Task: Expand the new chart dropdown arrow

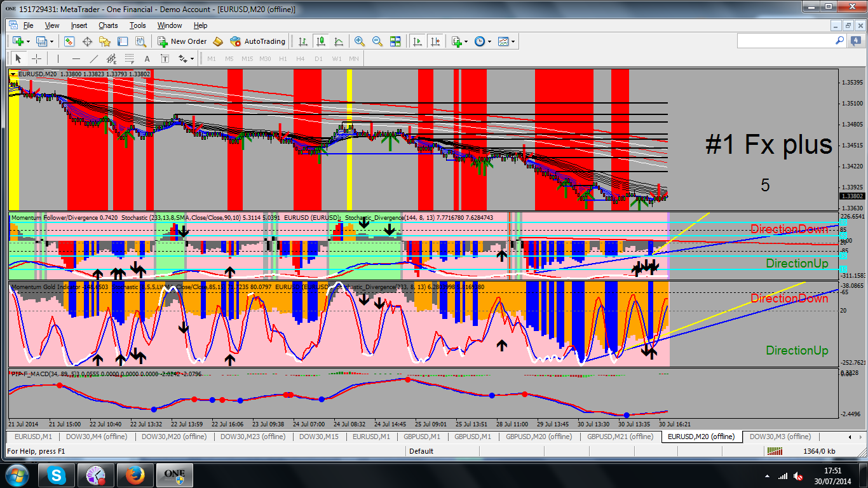Action: 28,41
